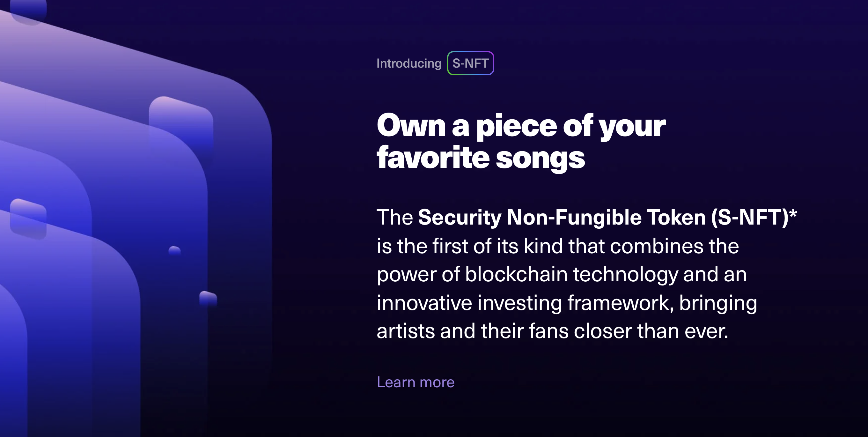
Task: Click the Introducing label text
Action: point(409,63)
